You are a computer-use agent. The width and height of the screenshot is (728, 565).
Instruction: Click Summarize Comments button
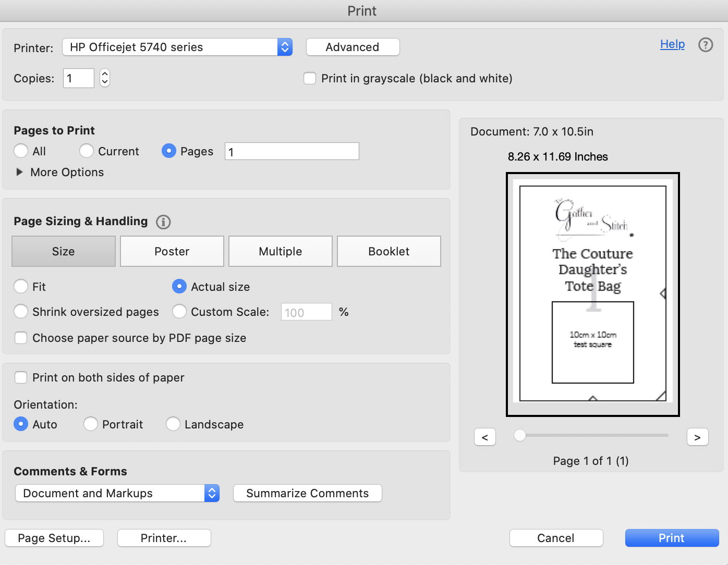click(x=308, y=493)
